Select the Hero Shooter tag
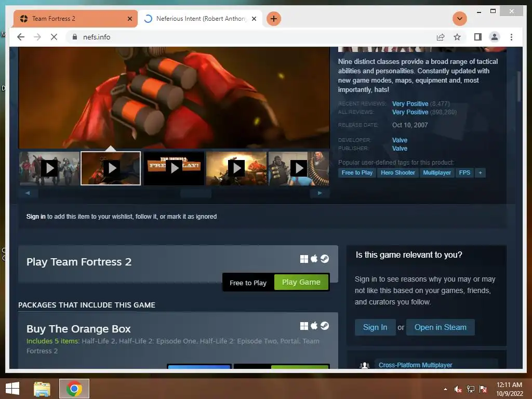Image resolution: width=532 pixels, height=399 pixels. pyautogui.click(x=397, y=172)
